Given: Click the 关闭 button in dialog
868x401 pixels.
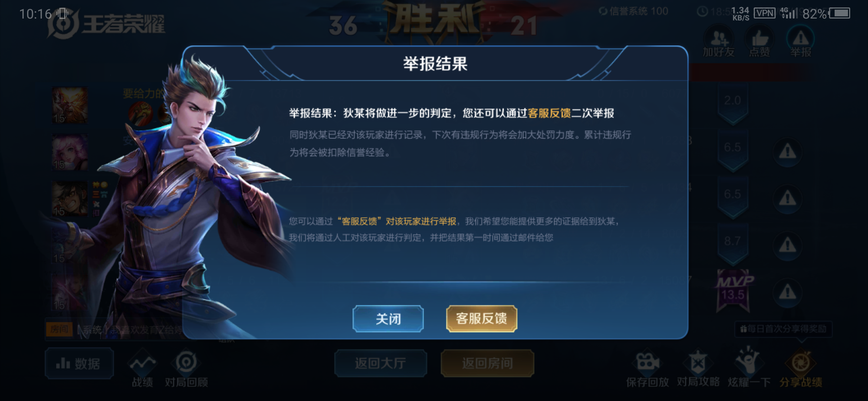Looking at the screenshot, I should coord(388,319).
